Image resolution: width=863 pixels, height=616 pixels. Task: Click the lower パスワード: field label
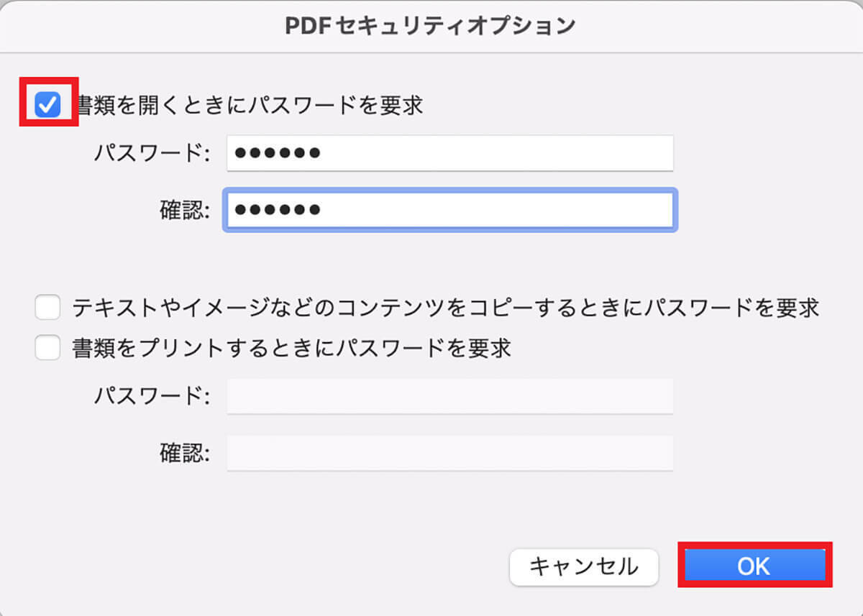click(152, 396)
